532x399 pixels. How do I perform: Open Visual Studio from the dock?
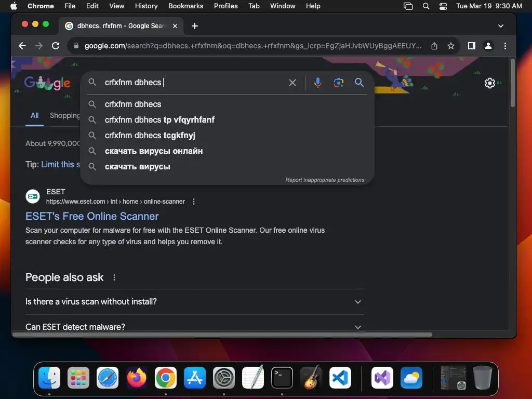pyautogui.click(x=382, y=378)
